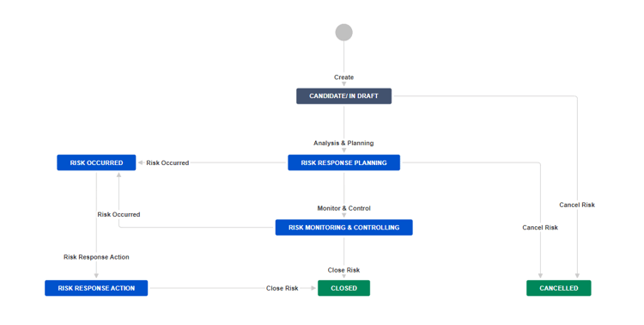The width and height of the screenshot is (644, 325).
Task: Select the CANDIDATE/ IN DRAFT status node
Action: (x=343, y=95)
